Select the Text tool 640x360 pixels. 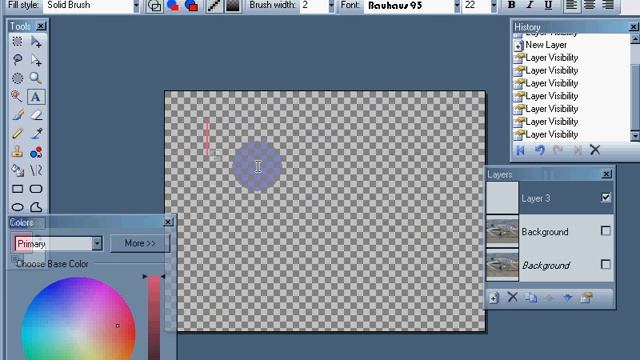pyautogui.click(x=36, y=97)
